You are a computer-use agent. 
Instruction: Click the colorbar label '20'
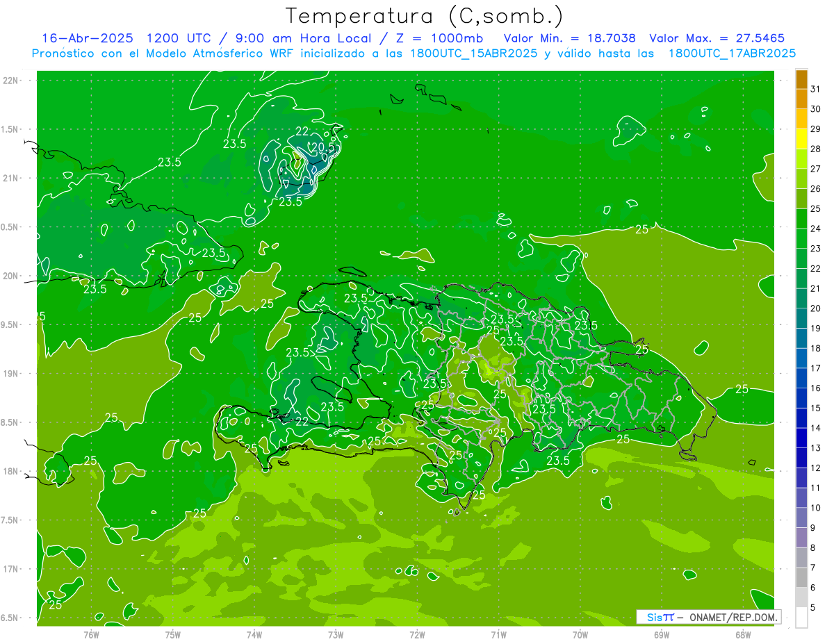(816, 308)
